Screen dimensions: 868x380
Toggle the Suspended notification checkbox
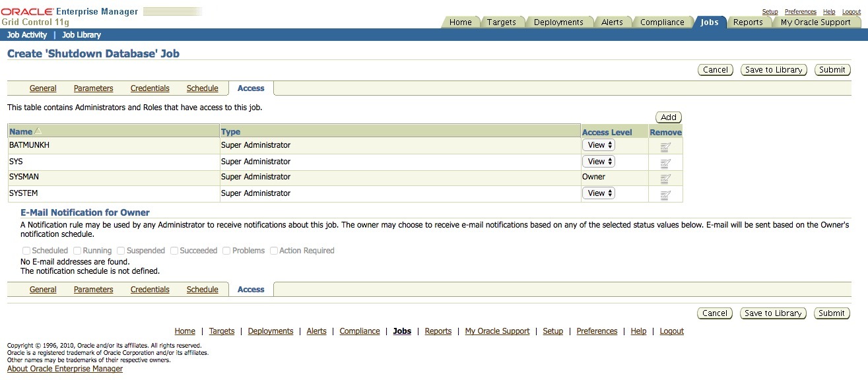click(121, 251)
